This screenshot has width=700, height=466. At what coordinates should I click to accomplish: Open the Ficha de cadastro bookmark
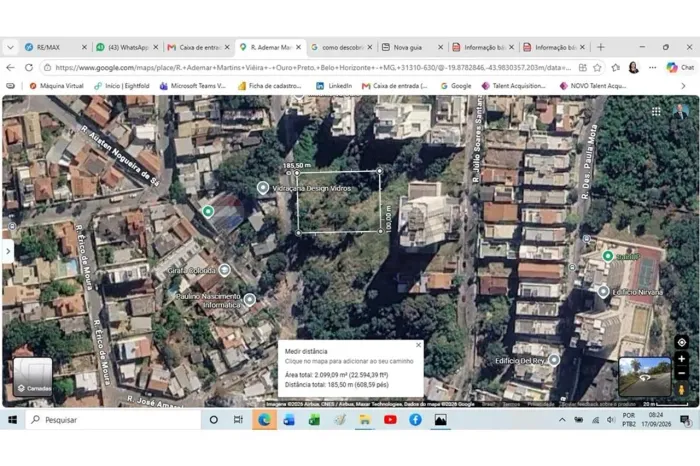pos(270,86)
